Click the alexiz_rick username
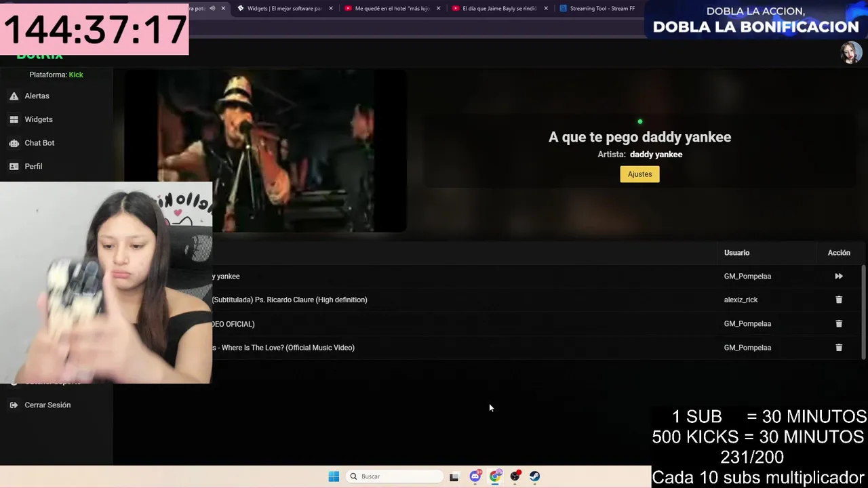The image size is (868, 488). click(x=741, y=300)
